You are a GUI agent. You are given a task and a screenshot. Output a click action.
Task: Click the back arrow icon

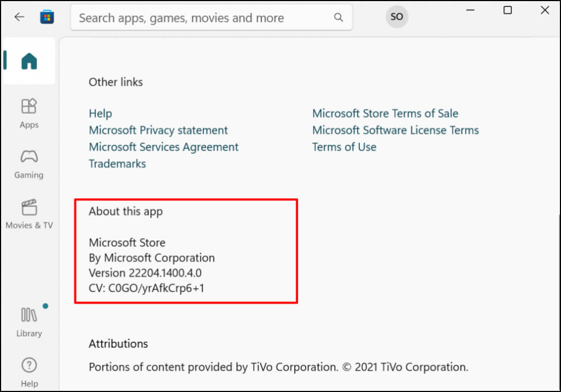19,16
